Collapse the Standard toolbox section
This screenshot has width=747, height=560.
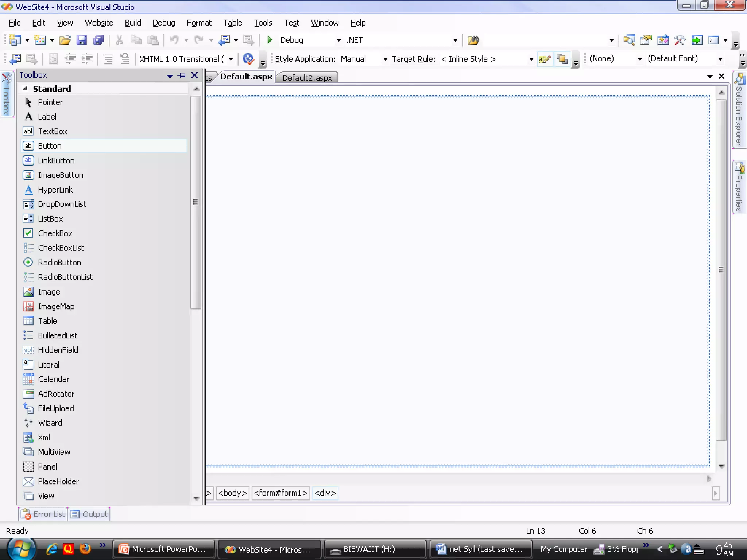click(25, 89)
